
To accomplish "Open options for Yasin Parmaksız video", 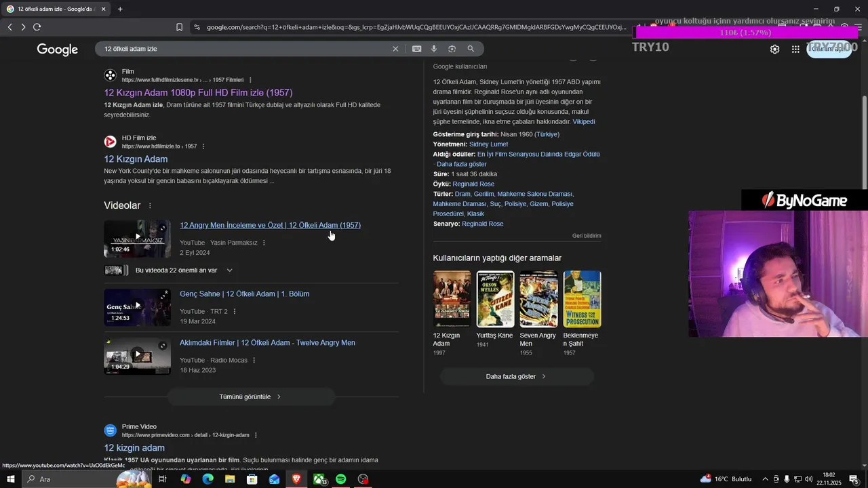I will coord(264,243).
